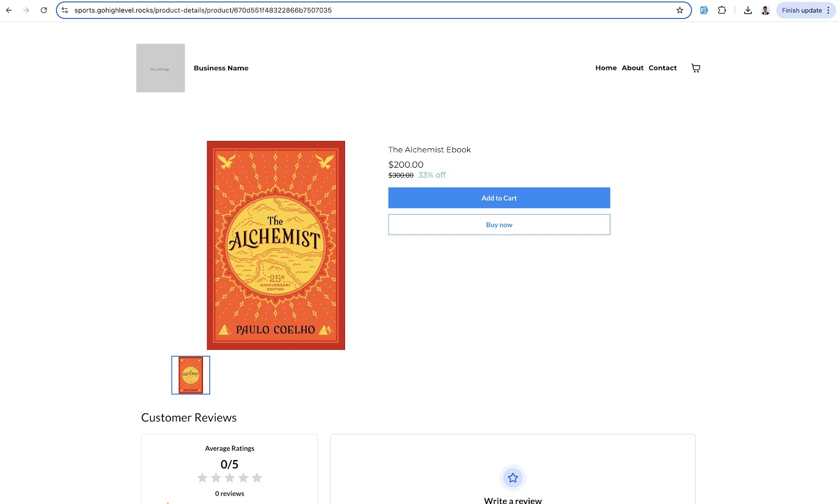Go back with the browser back arrow
Screen dimensions: 839x504
coord(9,10)
